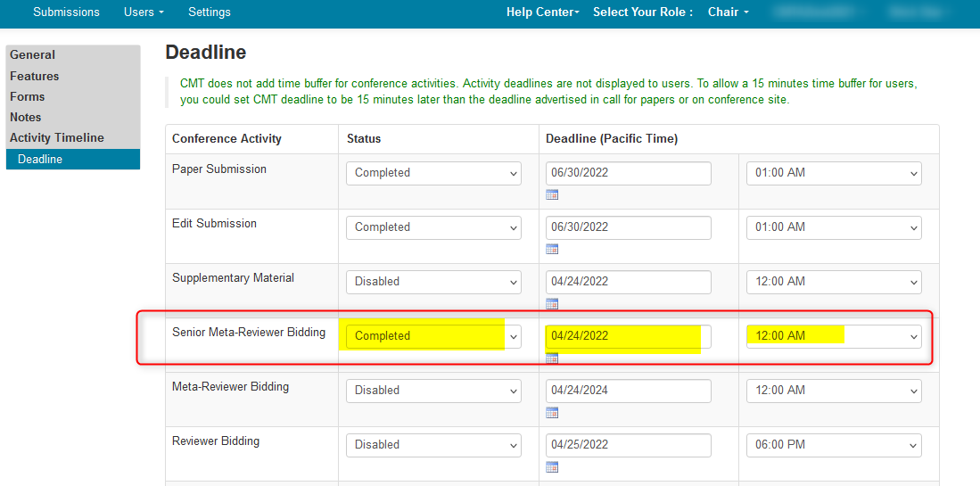Open Paper Submission status dropdown
980x486 pixels.
[x=433, y=173]
